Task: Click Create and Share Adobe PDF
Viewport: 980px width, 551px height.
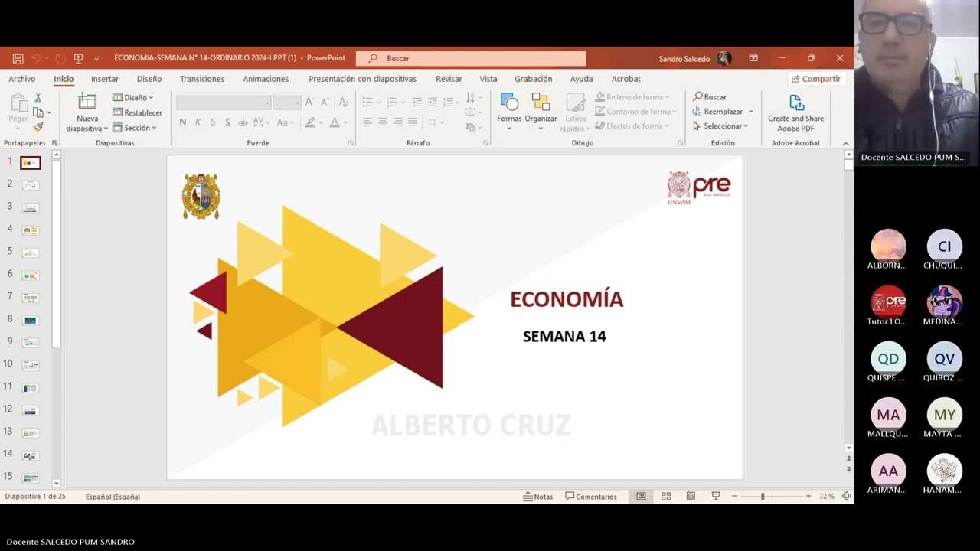Action: coord(796,113)
